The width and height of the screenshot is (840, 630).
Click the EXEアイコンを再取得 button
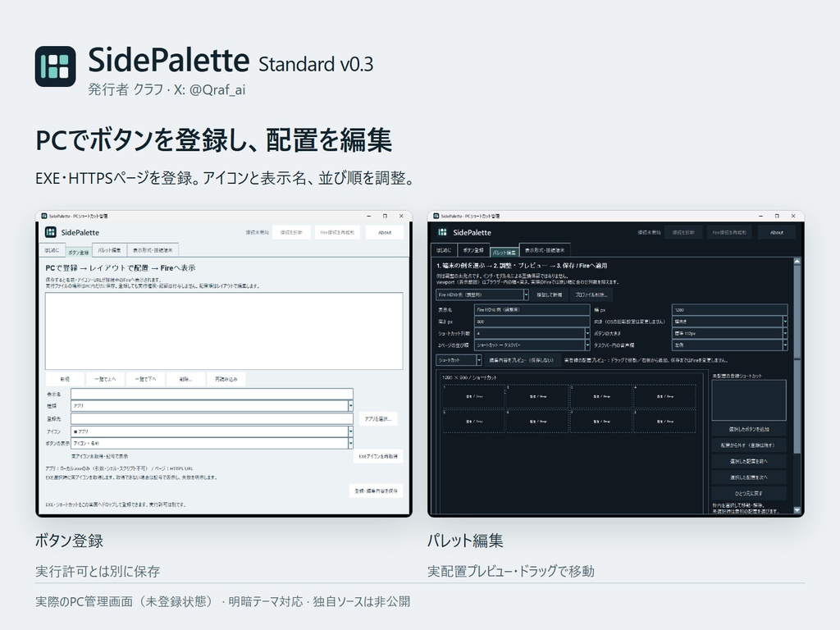pos(377,456)
